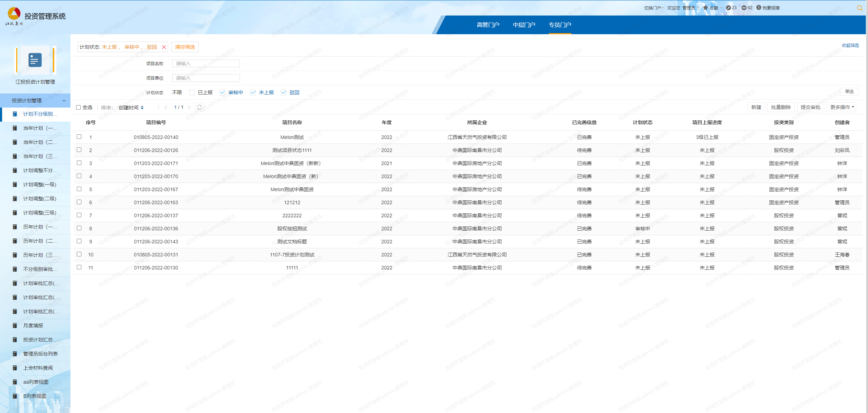This screenshot has height=413, width=868.
Task: Click the 项目单位 input field
Action: tap(206, 78)
